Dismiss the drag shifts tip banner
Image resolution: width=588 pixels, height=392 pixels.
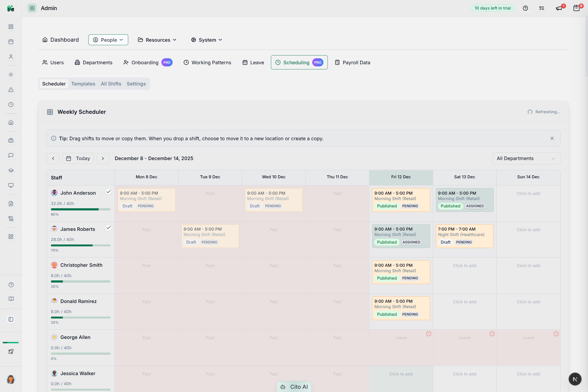point(552,138)
